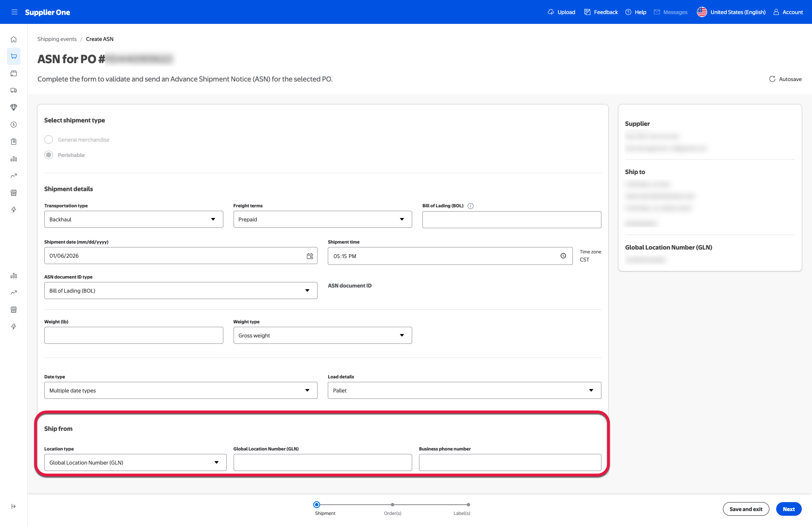Open the Load details dropdown
Viewport: 812px width, 526px height.
click(464, 391)
